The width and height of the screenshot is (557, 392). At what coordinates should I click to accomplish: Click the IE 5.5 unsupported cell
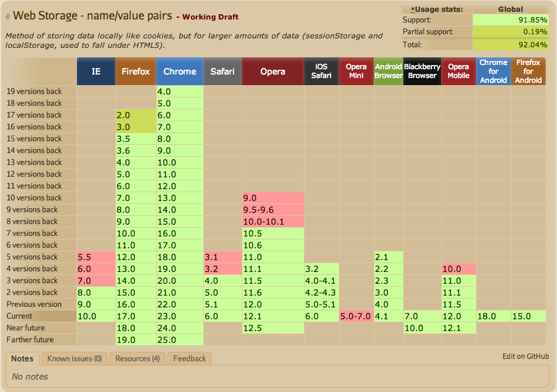coord(96,257)
